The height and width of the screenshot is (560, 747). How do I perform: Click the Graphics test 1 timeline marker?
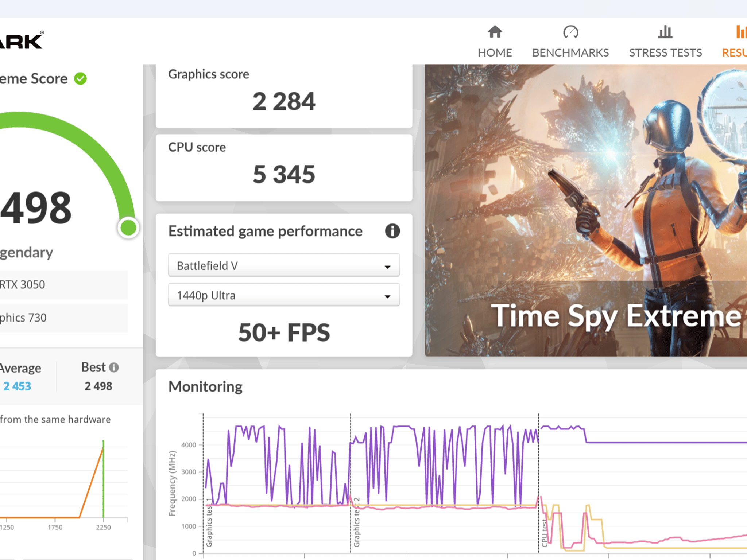[209, 522]
